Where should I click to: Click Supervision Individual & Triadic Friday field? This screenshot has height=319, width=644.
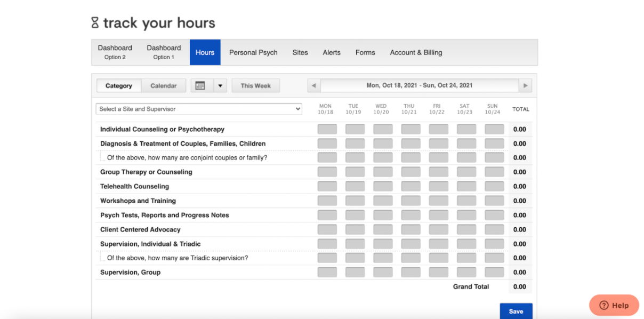[x=439, y=244]
